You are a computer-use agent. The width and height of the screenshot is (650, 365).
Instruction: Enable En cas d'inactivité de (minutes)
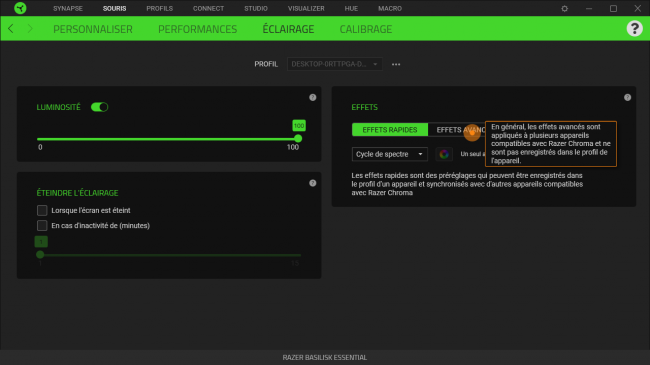pyautogui.click(x=42, y=226)
